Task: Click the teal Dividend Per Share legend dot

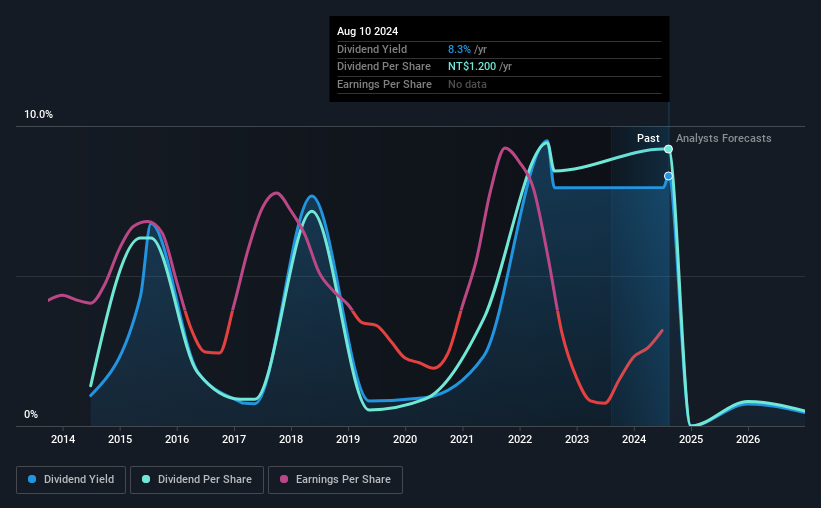Action: 146,479
